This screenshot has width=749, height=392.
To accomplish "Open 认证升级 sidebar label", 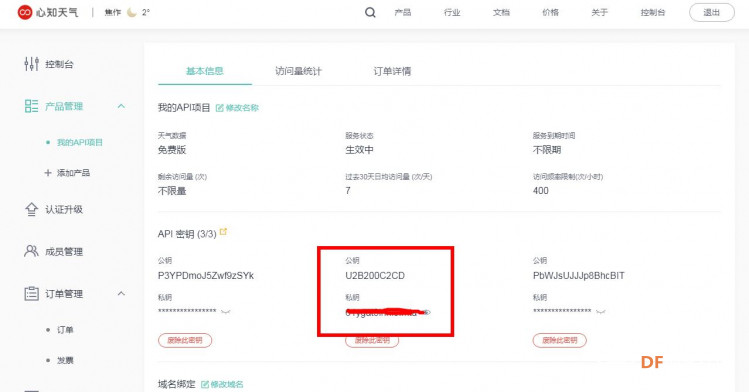I will [x=64, y=209].
